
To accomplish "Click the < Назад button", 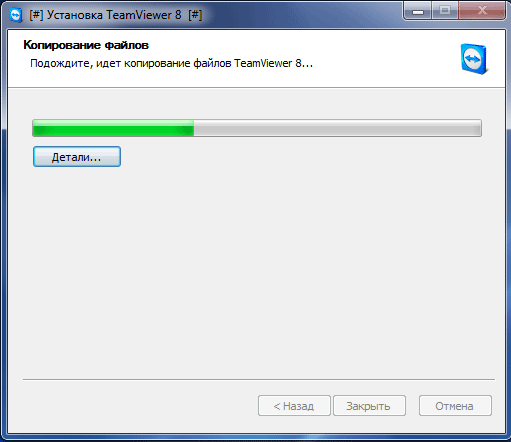I will coord(294,406).
